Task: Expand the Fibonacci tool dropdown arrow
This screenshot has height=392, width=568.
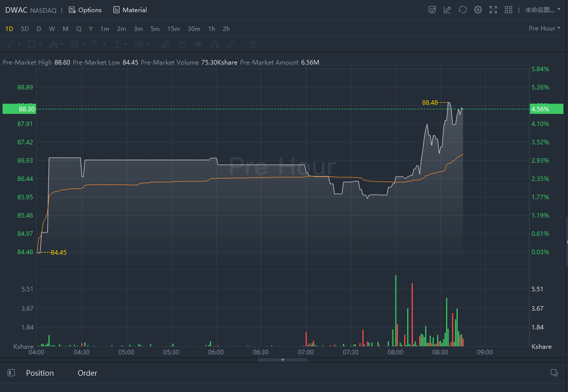Action: (83, 44)
